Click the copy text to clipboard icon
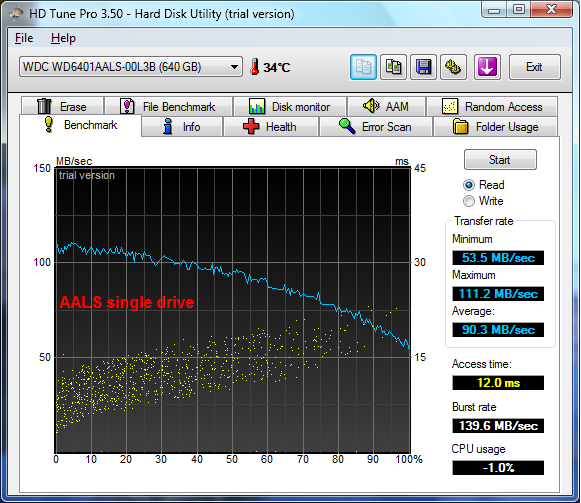This screenshot has width=581, height=503. point(363,67)
